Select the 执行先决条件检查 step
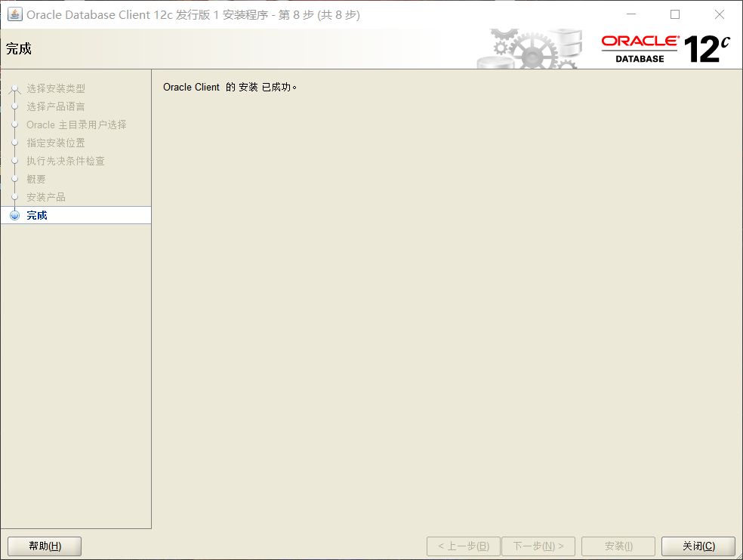The image size is (743, 560). click(66, 161)
